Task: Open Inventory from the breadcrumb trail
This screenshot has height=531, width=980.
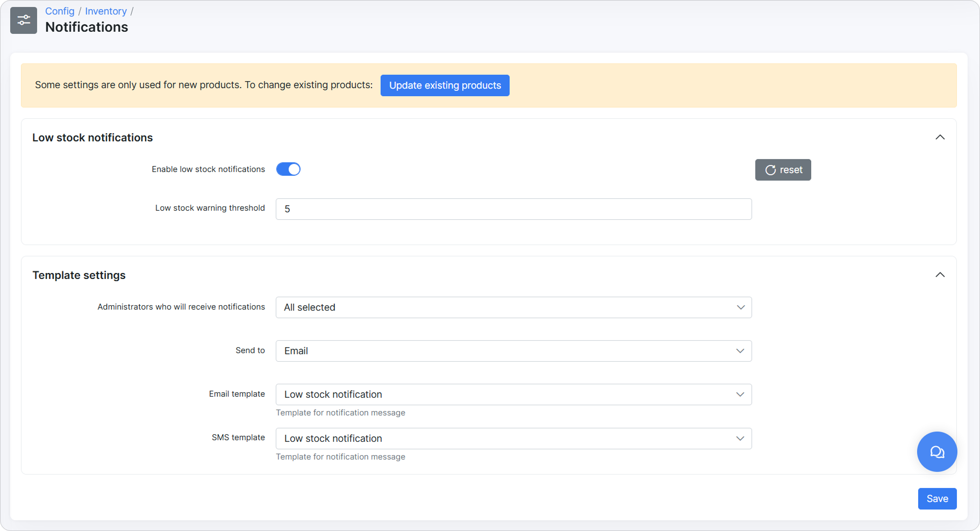Action: pyautogui.click(x=105, y=11)
